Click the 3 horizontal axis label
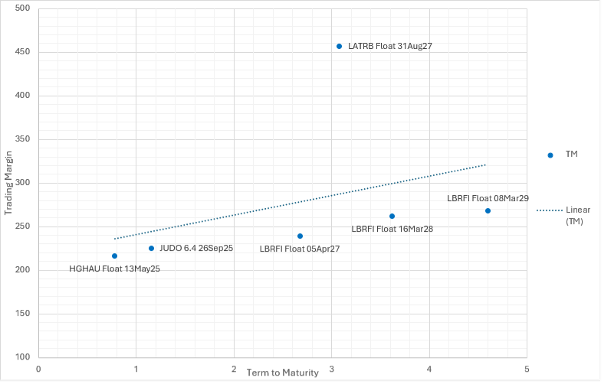 click(x=332, y=369)
